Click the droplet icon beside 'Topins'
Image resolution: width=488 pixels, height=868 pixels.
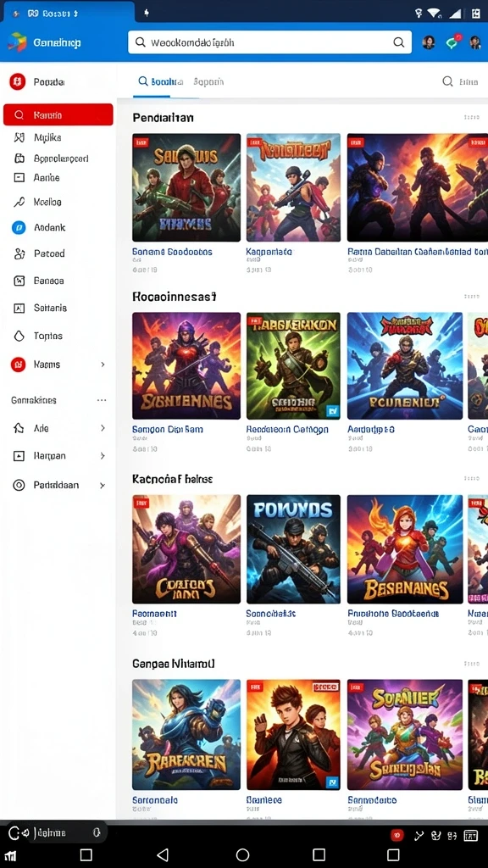[19, 336]
